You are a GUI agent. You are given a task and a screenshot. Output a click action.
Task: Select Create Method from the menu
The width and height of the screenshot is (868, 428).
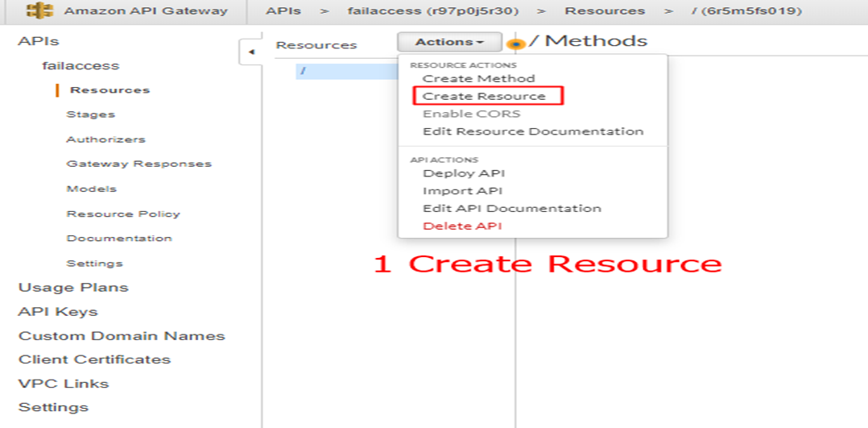[478, 78]
